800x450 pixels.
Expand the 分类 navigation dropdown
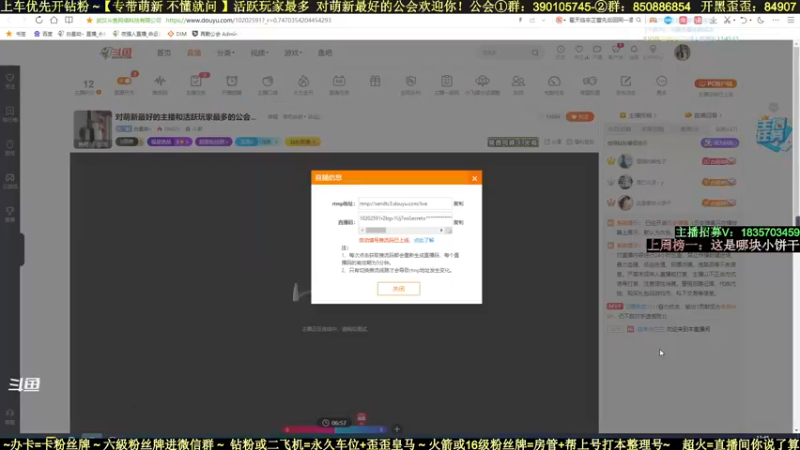point(225,53)
